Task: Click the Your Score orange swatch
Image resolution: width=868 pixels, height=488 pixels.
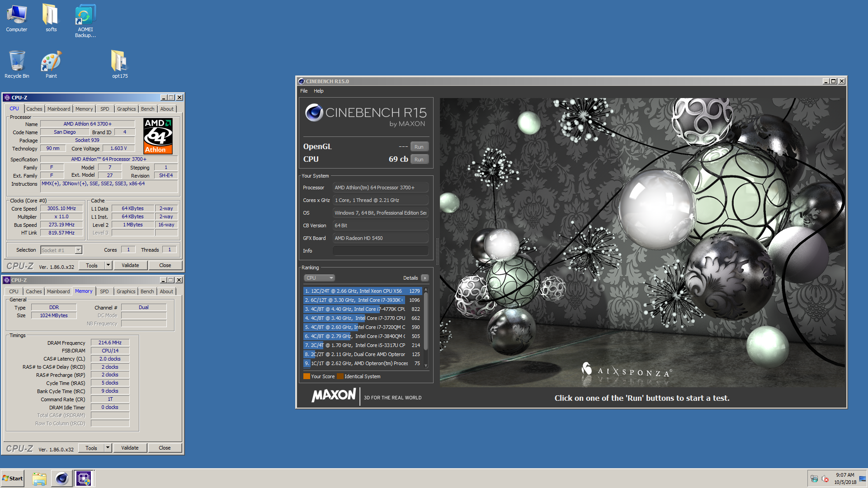Action: click(x=307, y=376)
